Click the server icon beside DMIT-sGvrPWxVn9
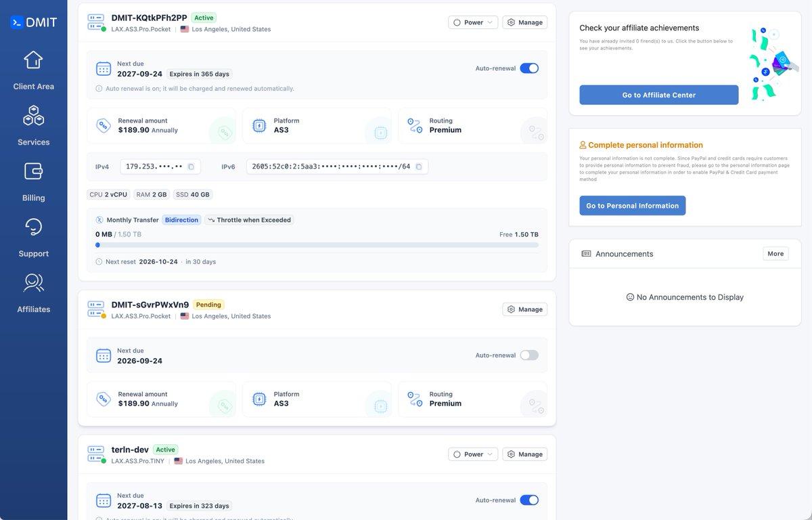This screenshot has height=520, width=812. pyautogui.click(x=96, y=309)
